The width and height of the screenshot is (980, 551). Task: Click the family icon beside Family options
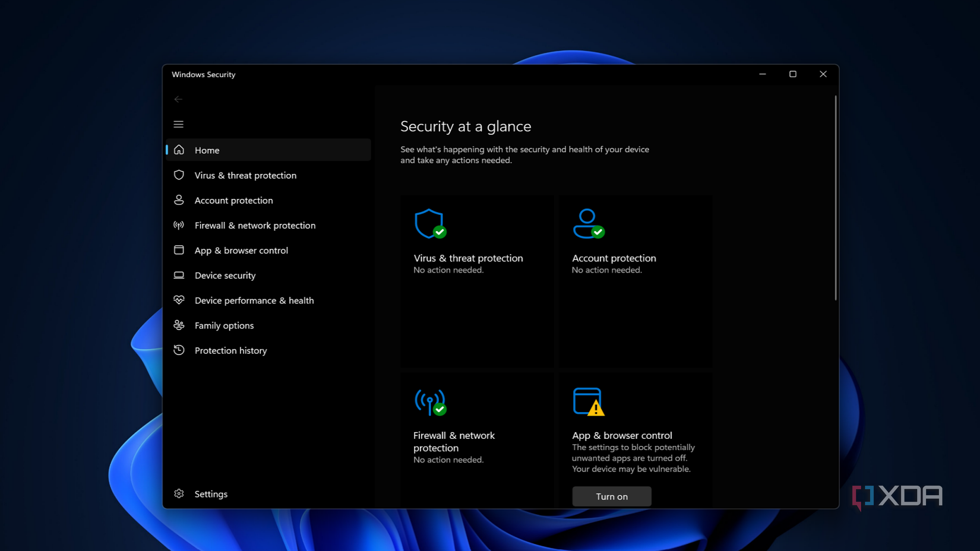179,325
